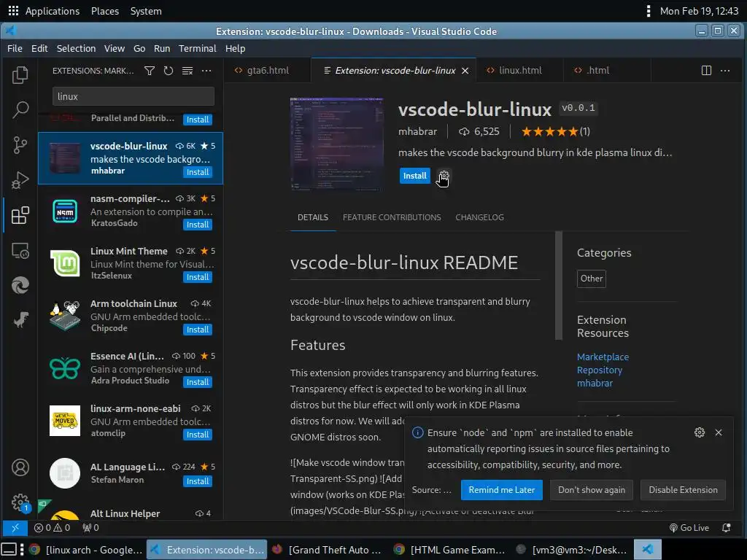Image resolution: width=747 pixels, height=560 pixels.
Task: Click the vscode-blur-linux preview thumbnail
Action: click(x=337, y=145)
